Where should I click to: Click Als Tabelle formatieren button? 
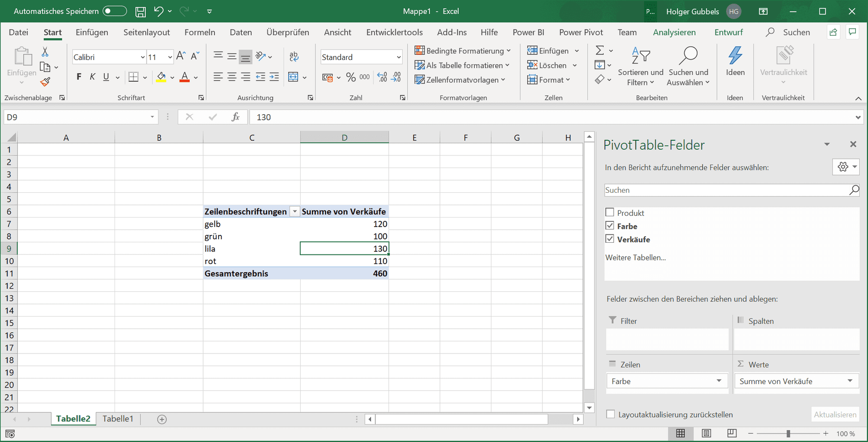coord(462,65)
